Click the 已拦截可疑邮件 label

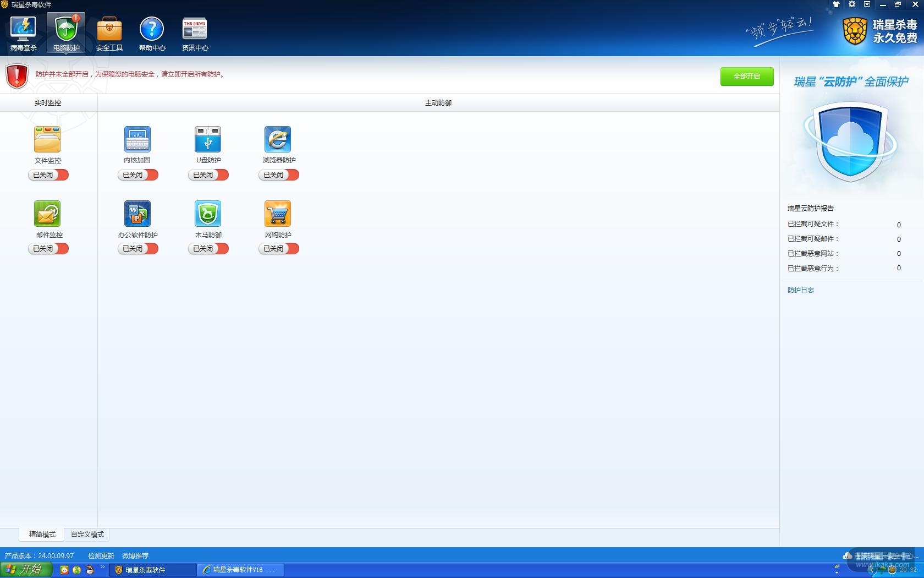pos(813,239)
